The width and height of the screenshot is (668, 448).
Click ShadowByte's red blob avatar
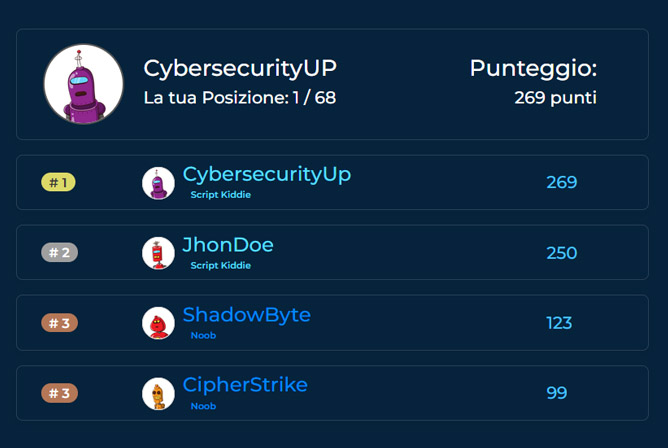pos(158,323)
